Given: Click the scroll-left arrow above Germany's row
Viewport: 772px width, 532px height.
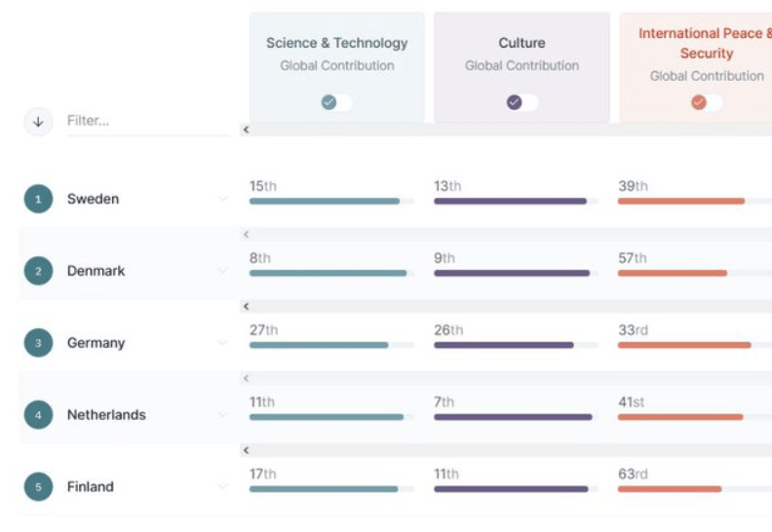Looking at the screenshot, I should [x=247, y=307].
